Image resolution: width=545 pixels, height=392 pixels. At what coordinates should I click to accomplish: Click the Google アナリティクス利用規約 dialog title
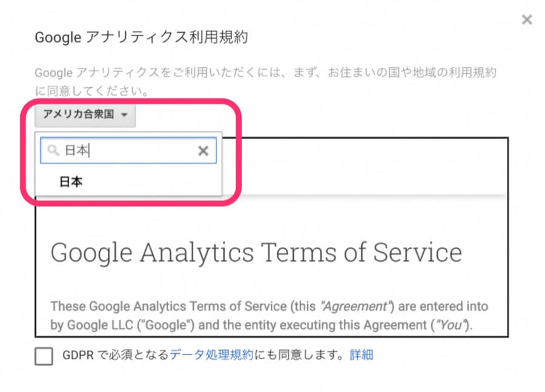(x=142, y=38)
